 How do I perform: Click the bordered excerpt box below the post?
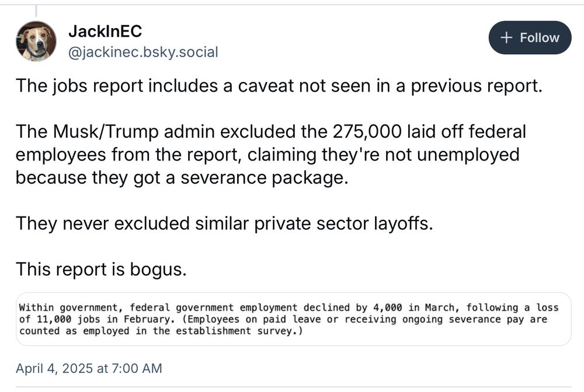pyautogui.click(x=292, y=319)
